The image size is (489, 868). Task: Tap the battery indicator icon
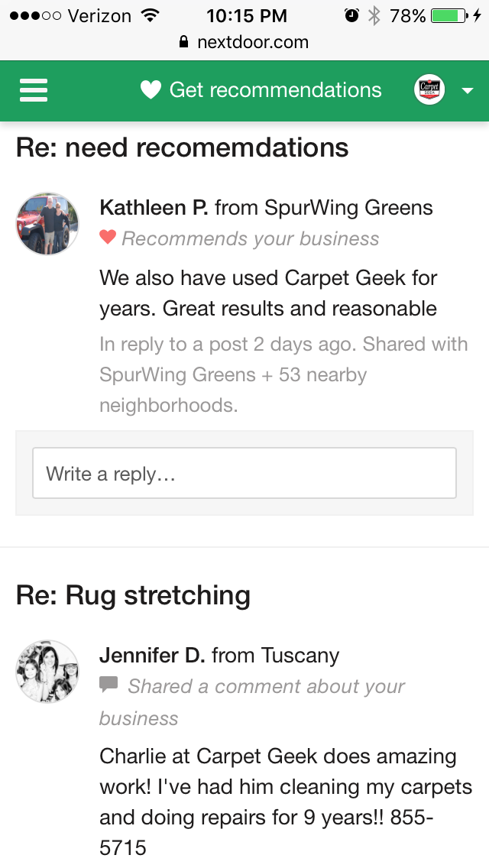[449, 15]
